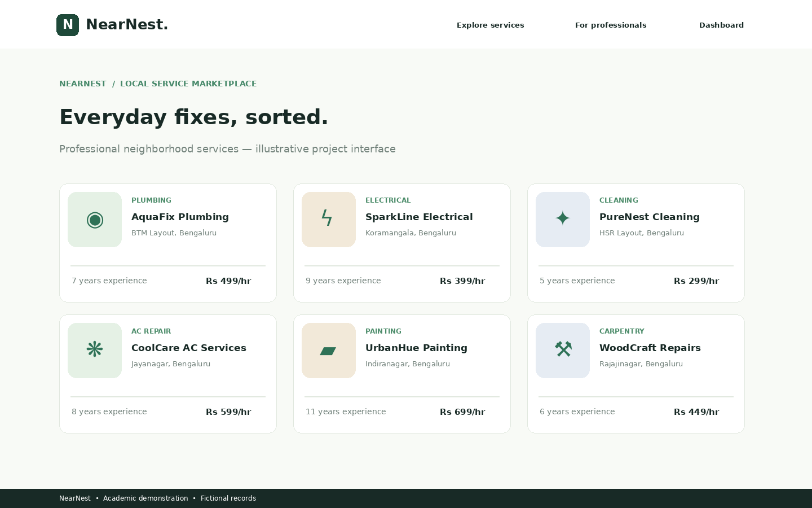
Task: Open the SparkLine Electrical lightning icon
Action: [329, 220]
